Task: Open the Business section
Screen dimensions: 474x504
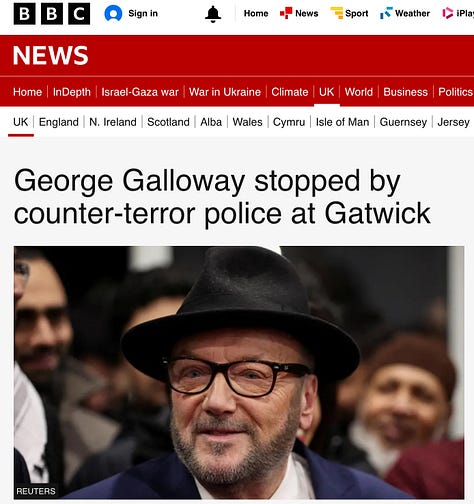Action: pos(405,92)
